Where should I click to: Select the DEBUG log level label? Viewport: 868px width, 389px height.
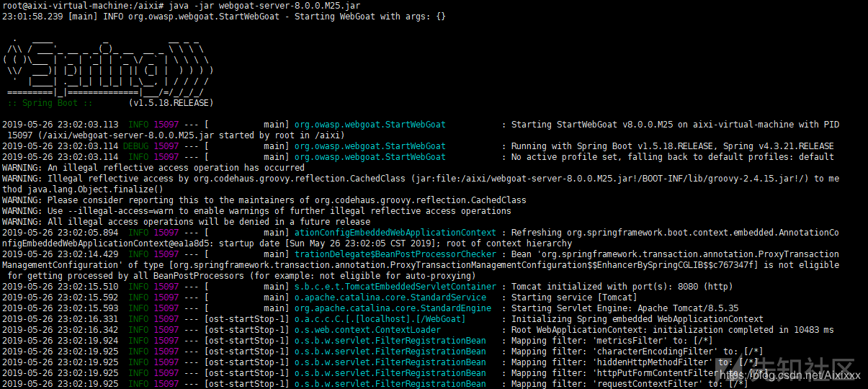tap(136, 146)
